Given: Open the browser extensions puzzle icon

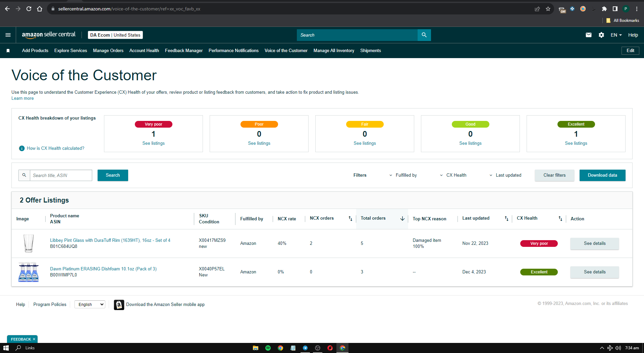Looking at the screenshot, I should pos(604,9).
